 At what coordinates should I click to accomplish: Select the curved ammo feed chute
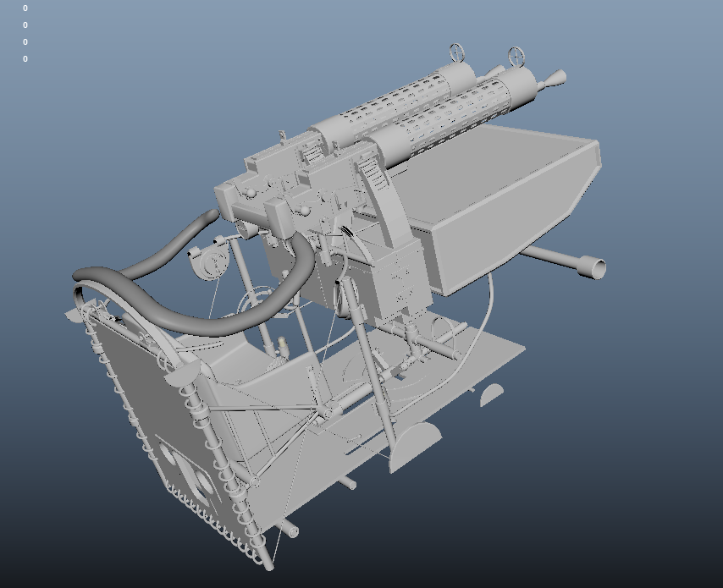pyautogui.click(x=385, y=203)
